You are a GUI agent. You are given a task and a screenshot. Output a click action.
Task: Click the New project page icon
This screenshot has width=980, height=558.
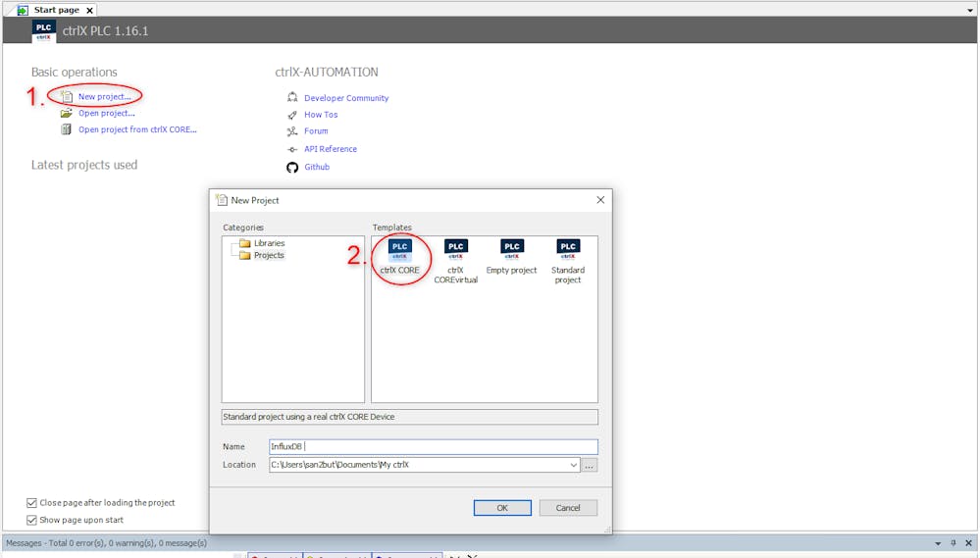pos(67,96)
